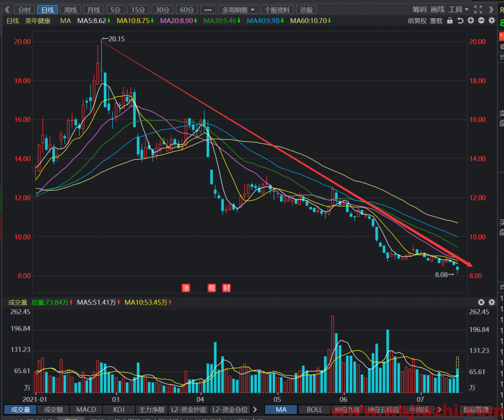Click the 8.08 low price label
504x420 pixels.
441,274
